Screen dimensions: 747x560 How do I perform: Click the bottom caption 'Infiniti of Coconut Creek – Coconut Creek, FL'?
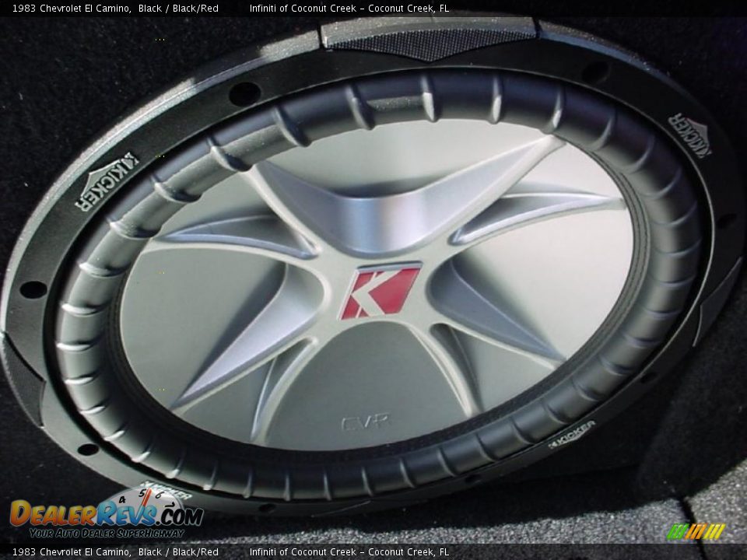point(349,552)
